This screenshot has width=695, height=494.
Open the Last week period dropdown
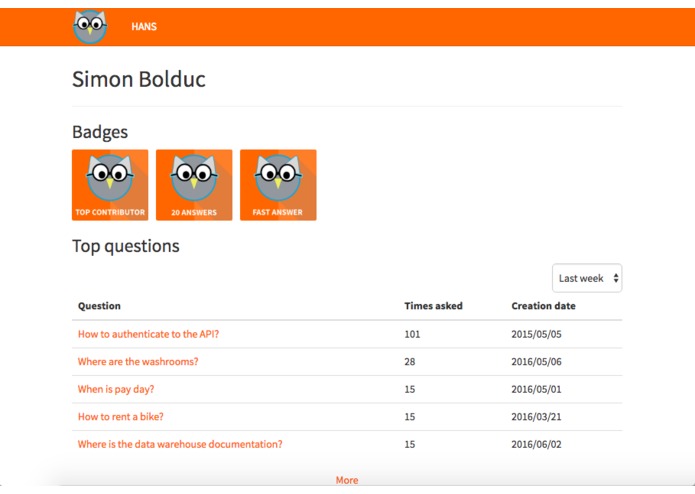click(x=587, y=278)
